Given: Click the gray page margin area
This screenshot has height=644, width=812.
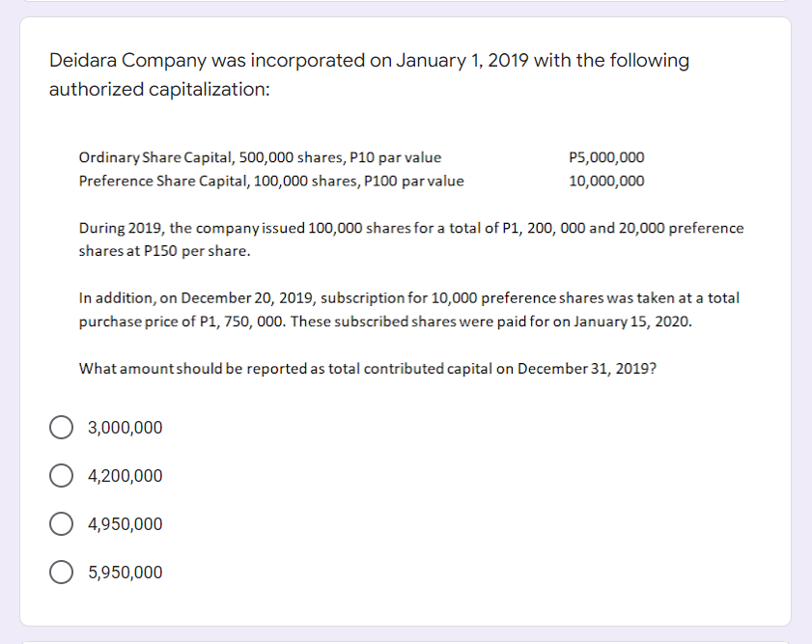Looking at the screenshot, I should point(11,319).
